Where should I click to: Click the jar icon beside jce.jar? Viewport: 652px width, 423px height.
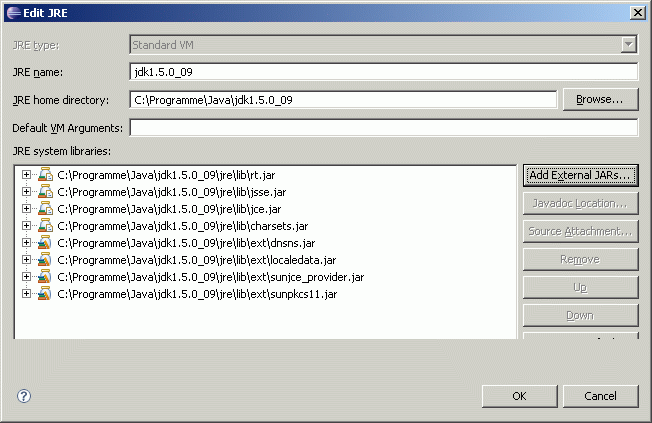point(44,209)
